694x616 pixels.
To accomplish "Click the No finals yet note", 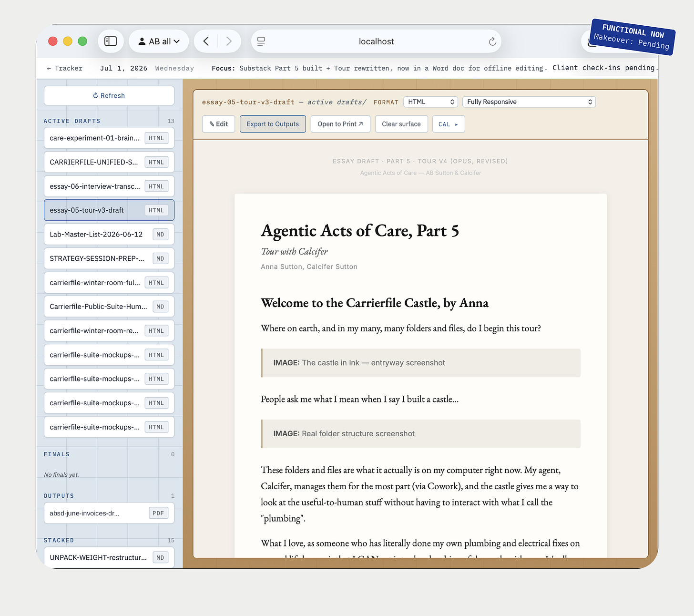I will [x=61, y=475].
